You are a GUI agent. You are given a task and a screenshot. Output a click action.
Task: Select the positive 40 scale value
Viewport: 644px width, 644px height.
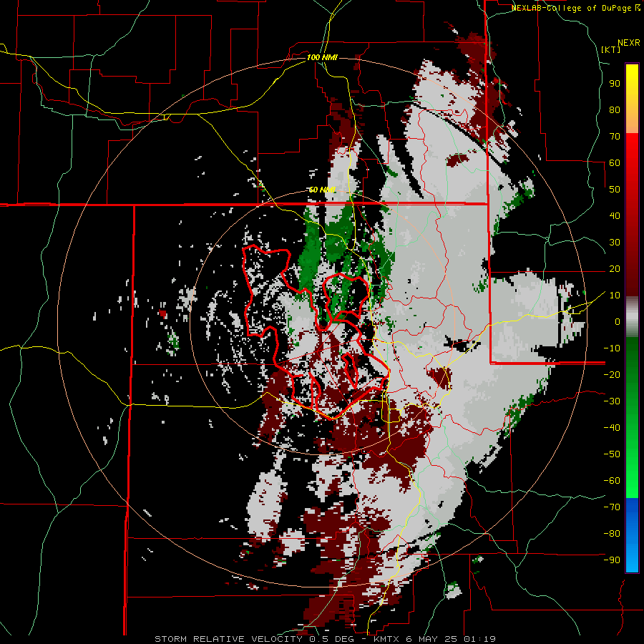click(615, 215)
